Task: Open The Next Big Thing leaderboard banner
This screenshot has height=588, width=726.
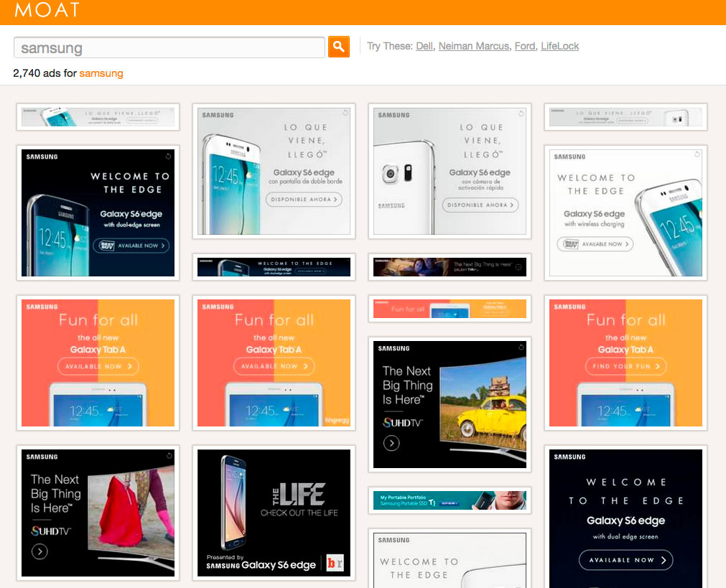Action: click(450, 267)
